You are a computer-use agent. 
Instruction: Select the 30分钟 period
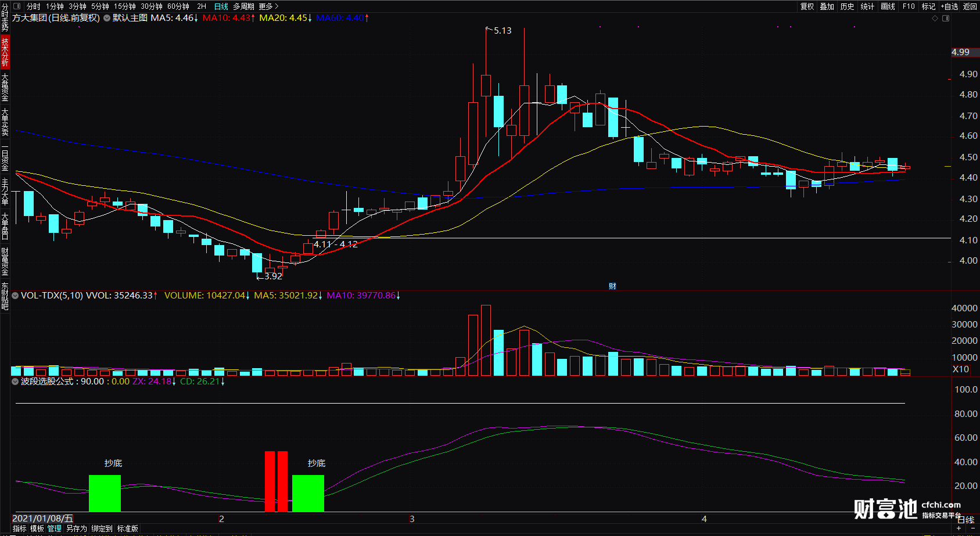point(152,6)
